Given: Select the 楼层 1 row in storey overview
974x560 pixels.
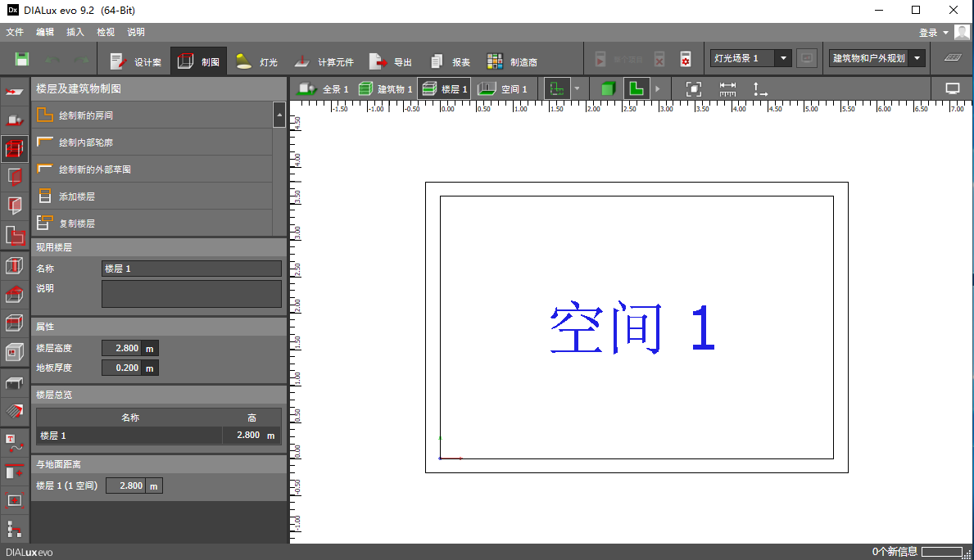Looking at the screenshot, I should (x=158, y=436).
